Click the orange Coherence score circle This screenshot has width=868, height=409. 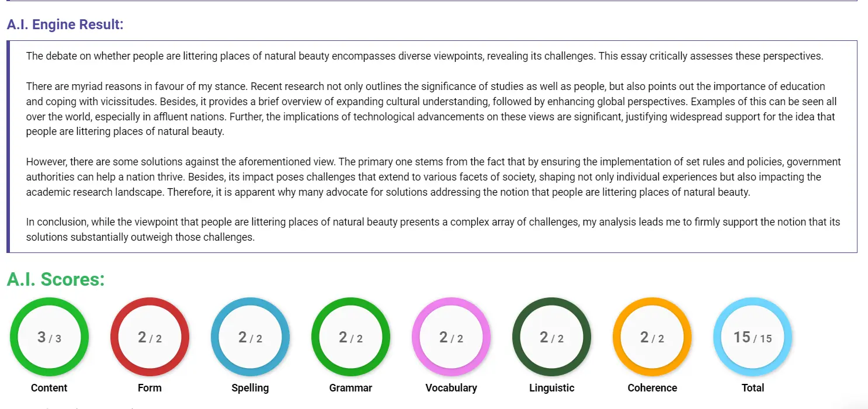(x=652, y=337)
